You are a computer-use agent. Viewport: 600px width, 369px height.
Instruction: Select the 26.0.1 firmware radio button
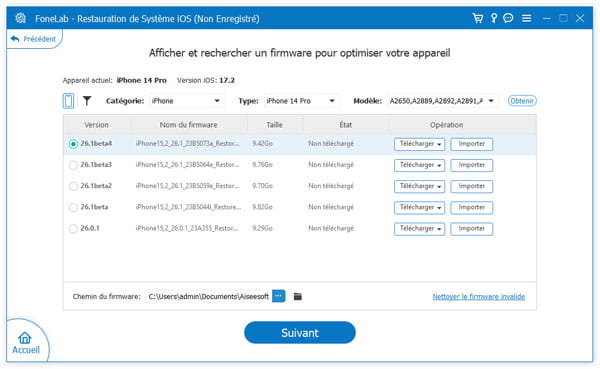pos(73,229)
